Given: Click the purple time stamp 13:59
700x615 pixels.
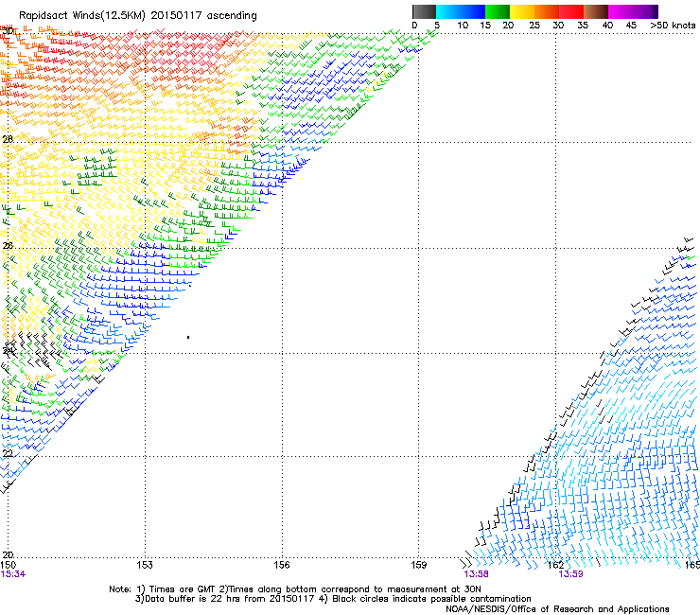Looking at the screenshot, I should click(x=571, y=574).
